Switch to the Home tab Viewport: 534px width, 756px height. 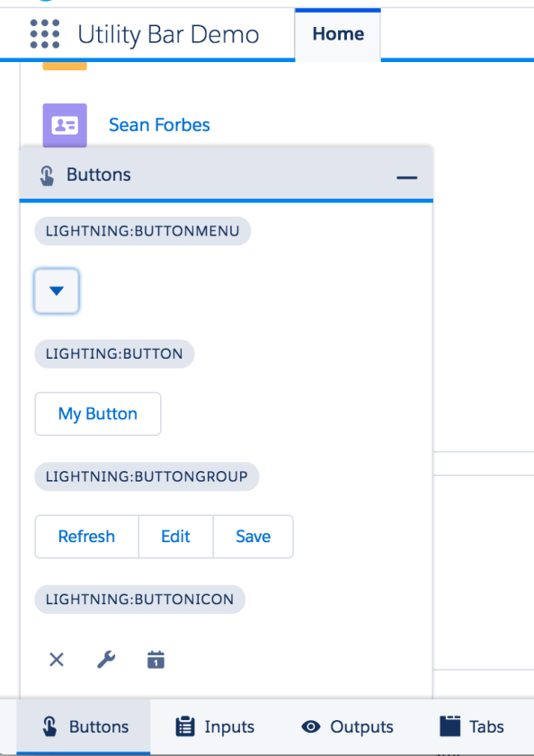point(337,33)
